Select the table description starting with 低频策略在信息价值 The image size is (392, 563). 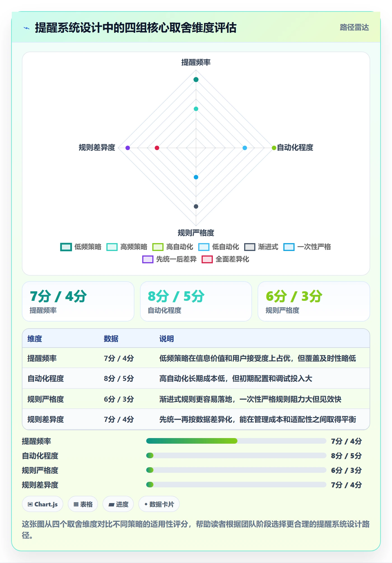coord(258,358)
